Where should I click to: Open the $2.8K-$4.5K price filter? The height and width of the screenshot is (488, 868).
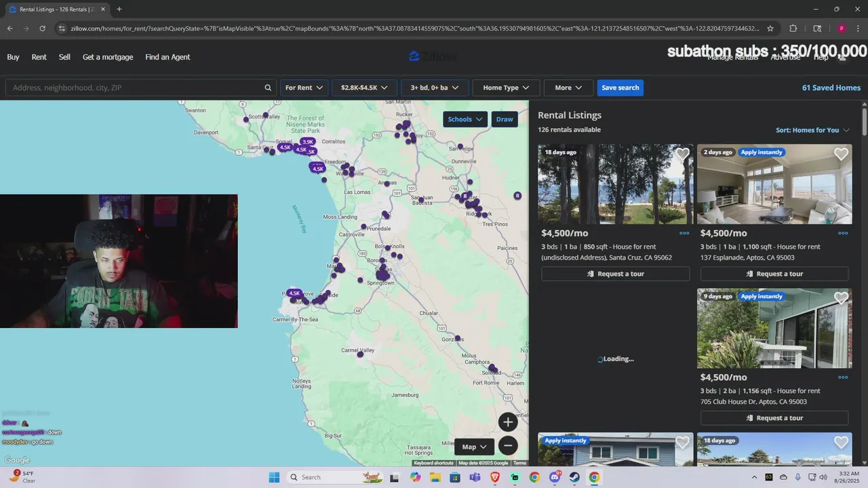click(x=364, y=87)
